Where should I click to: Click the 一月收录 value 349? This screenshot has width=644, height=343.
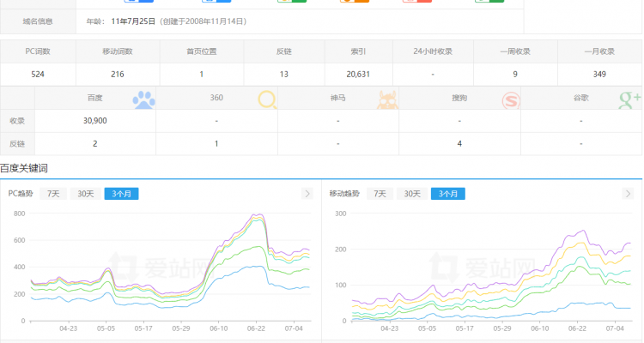[599, 75]
